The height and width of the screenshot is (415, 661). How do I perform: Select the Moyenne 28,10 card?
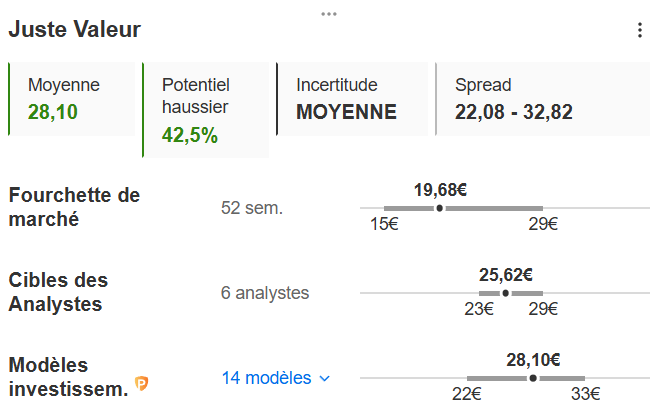70,99
